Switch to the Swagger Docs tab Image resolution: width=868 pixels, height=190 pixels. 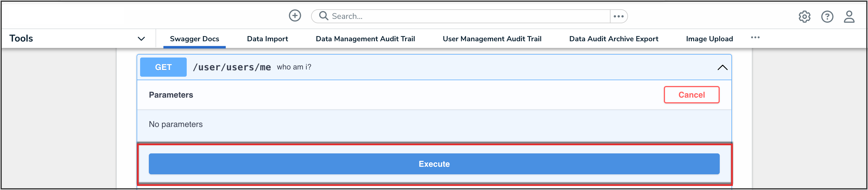(194, 39)
